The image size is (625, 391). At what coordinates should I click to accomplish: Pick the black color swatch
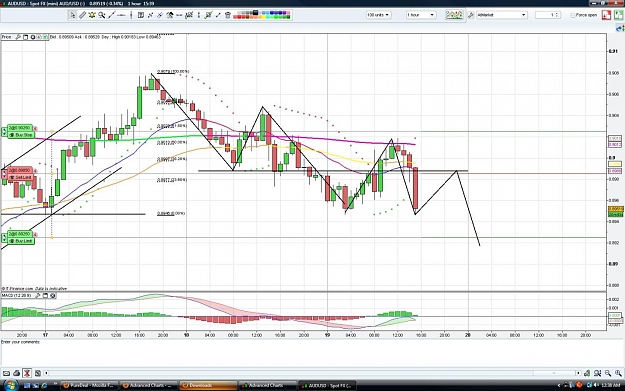(256, 13)
